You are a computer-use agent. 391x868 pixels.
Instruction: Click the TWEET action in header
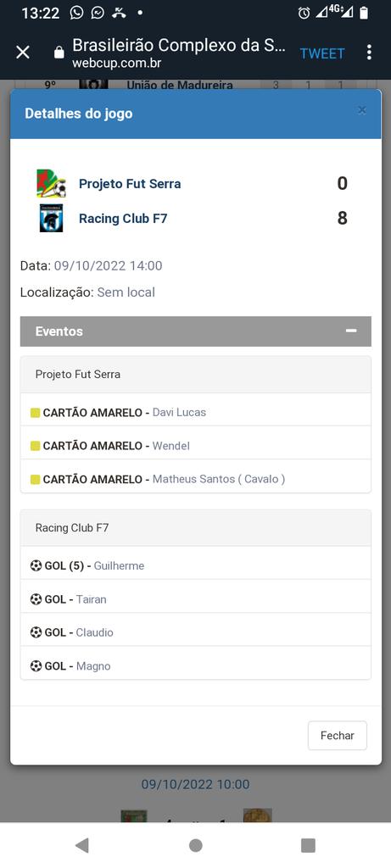coord(322,53)
